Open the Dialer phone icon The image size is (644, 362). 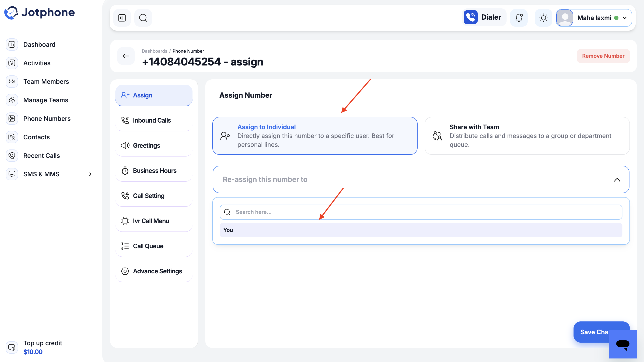(470, 17)
